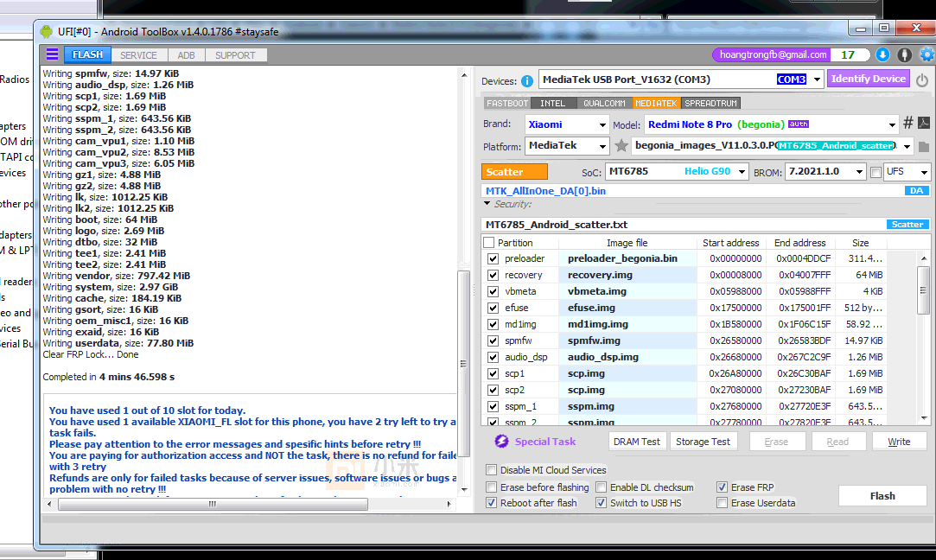Screen dimensions: 936x560
Task: Toggle Switch to USB HS checkbox
Action: coord(602,503)
